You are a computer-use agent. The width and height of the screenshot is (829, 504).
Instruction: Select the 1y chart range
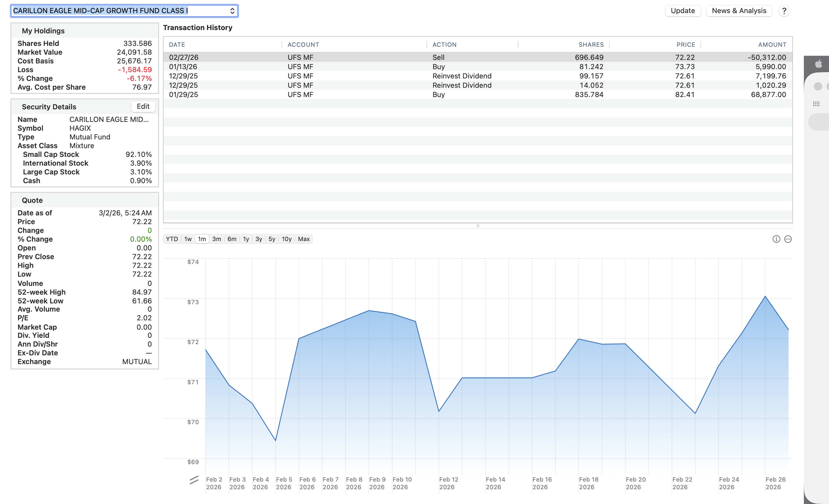click(x=246, y=239)
